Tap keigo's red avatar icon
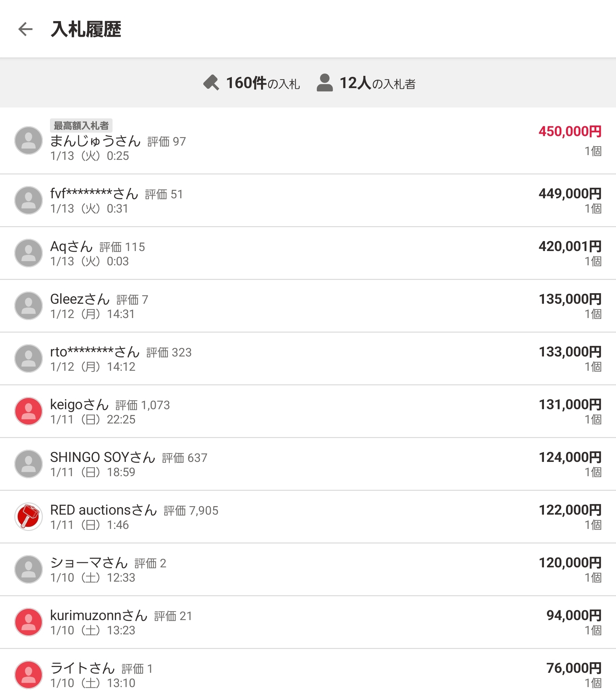Image resolution: width=616 pixels, height=700 pixels. tap(29, 411)
